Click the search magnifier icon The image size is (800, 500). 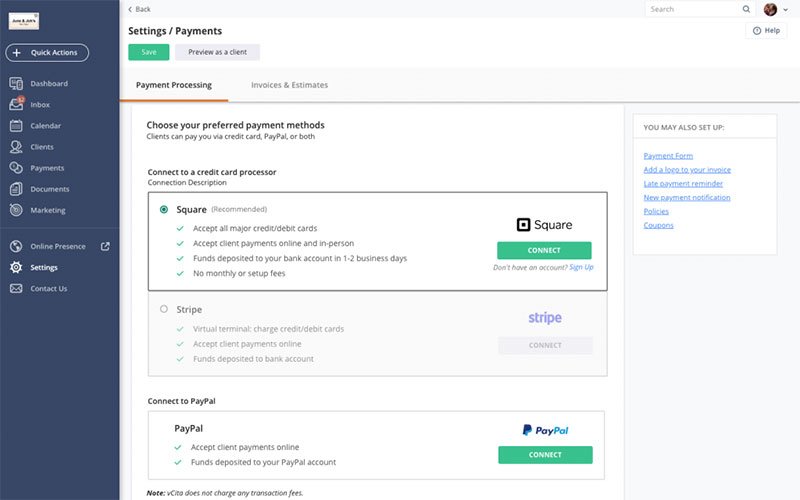(746, 9)
